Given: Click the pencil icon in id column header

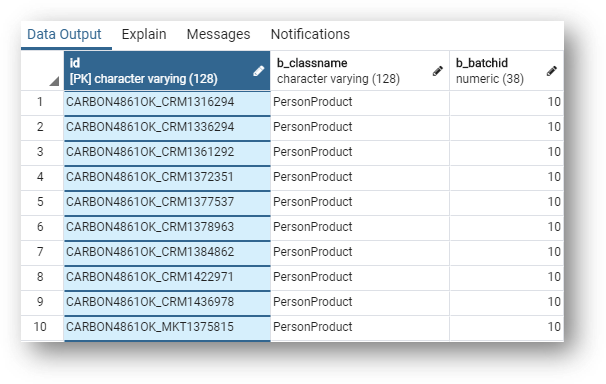Looking at the screenshot, I should (x=259, y=71).
